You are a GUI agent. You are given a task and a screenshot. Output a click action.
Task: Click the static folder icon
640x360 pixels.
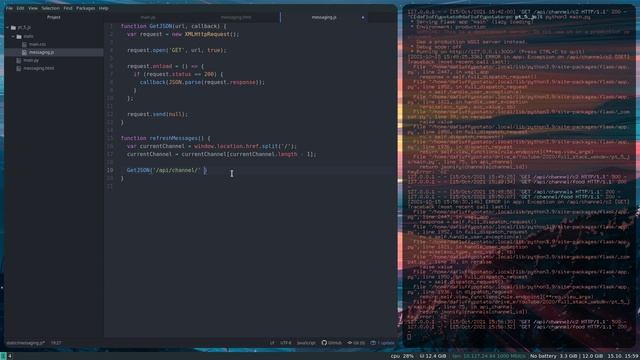point(19,36)
